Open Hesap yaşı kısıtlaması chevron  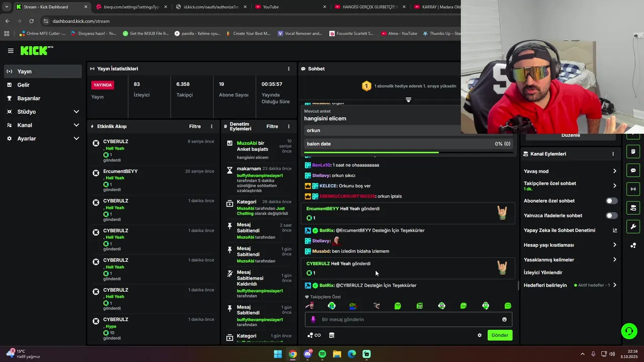click(614, 245)
